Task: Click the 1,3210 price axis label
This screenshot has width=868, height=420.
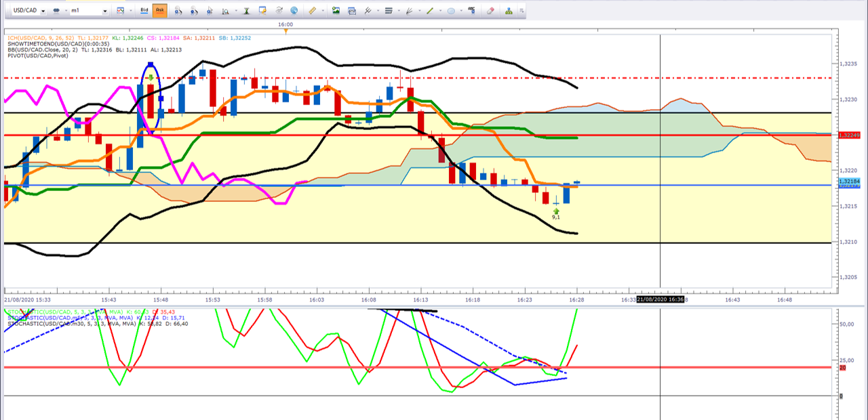Action: [848, 242]
